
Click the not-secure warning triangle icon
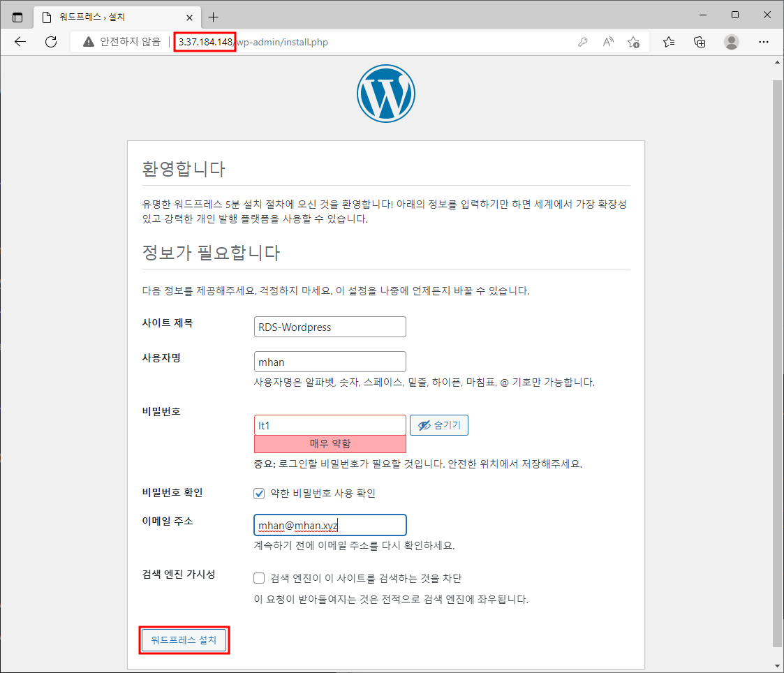(89, 42)
